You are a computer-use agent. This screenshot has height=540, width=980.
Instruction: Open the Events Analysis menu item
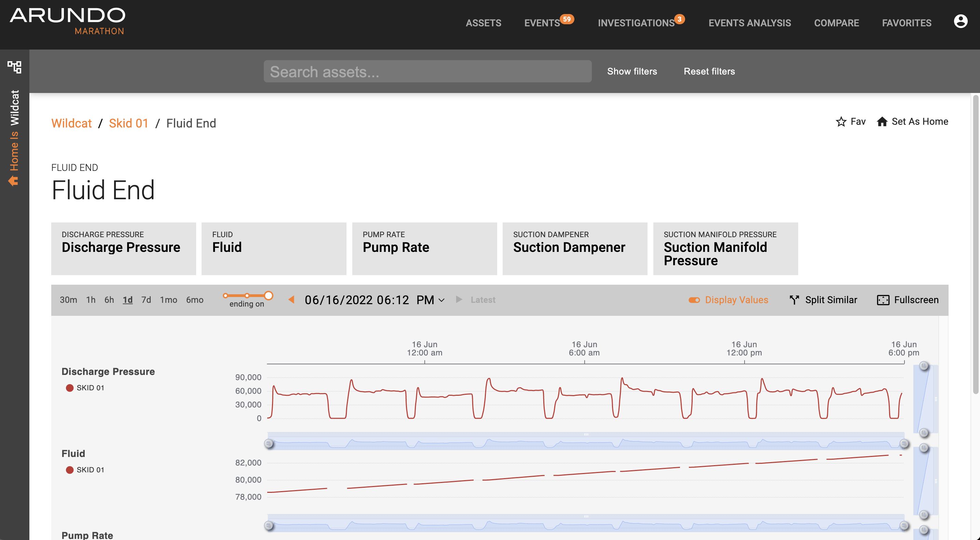(749, 23)
